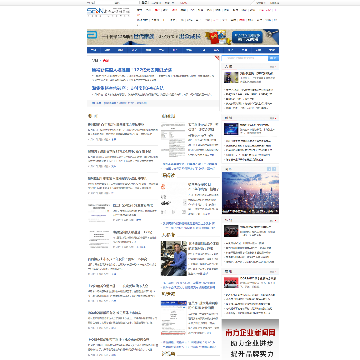Screen dimensions: 360x360
Task: Open the second blue headline in top section
Action: click(x=128, y=88)
